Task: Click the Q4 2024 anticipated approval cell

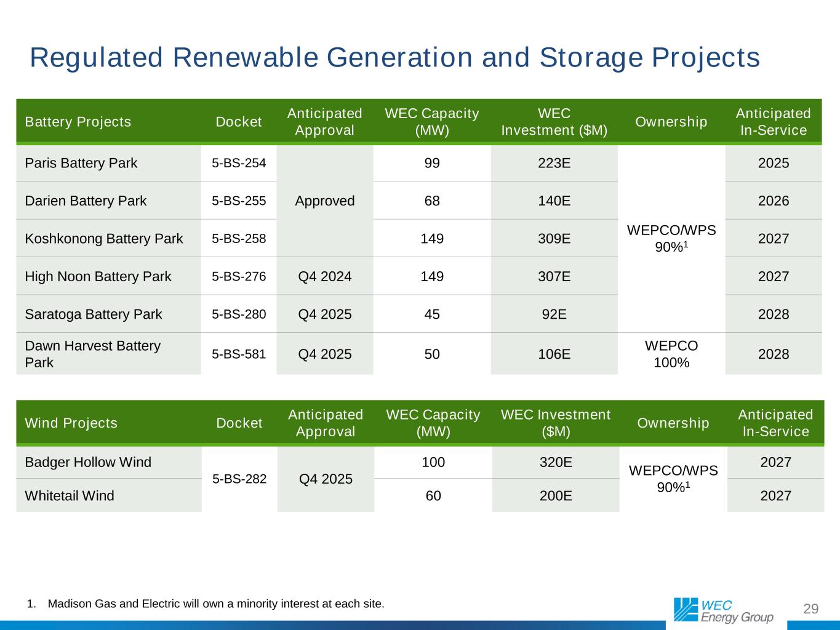Action: coord(325,277)
